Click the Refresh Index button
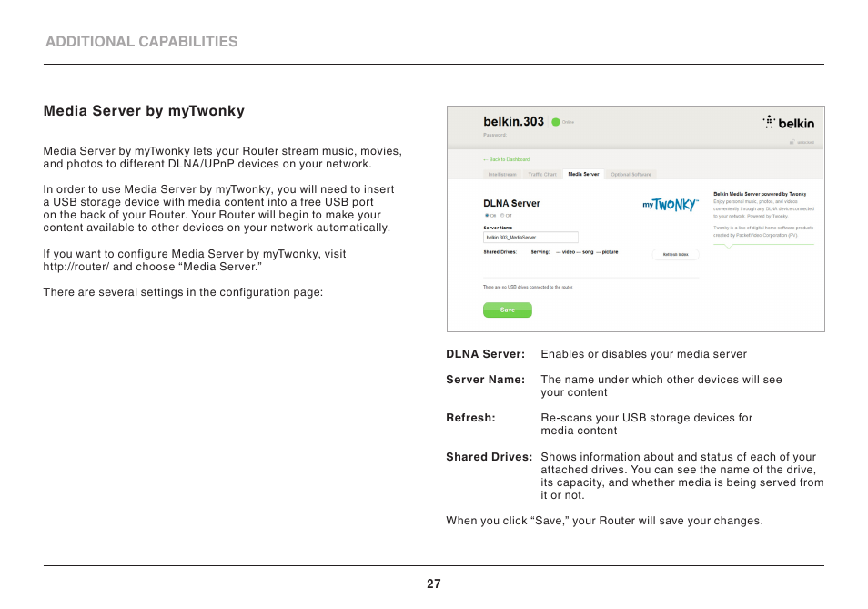The image size is (868, 609). coord(675,255)
